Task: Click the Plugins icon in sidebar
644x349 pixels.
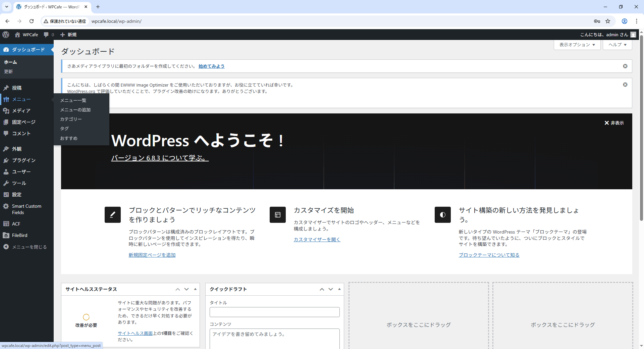Action: tap(6, 160)
